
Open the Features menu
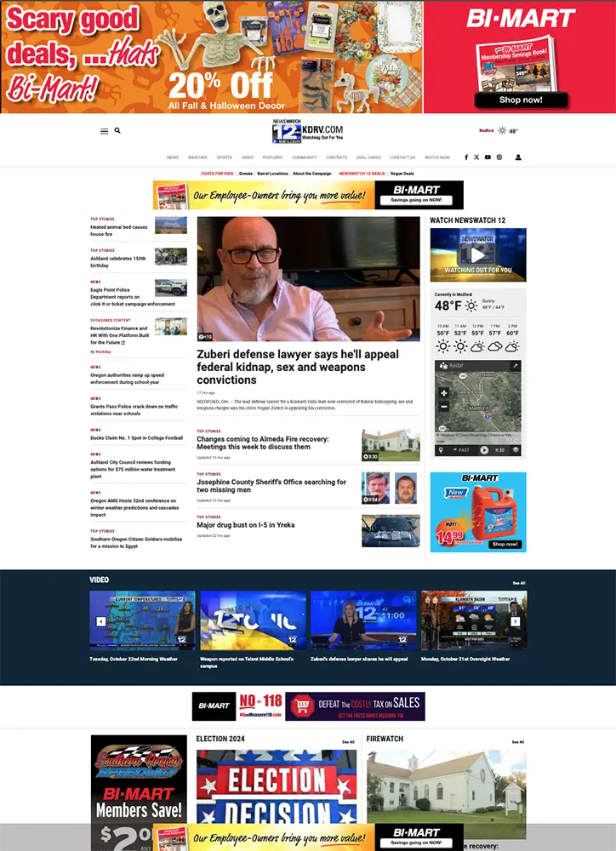coord(272,157)
